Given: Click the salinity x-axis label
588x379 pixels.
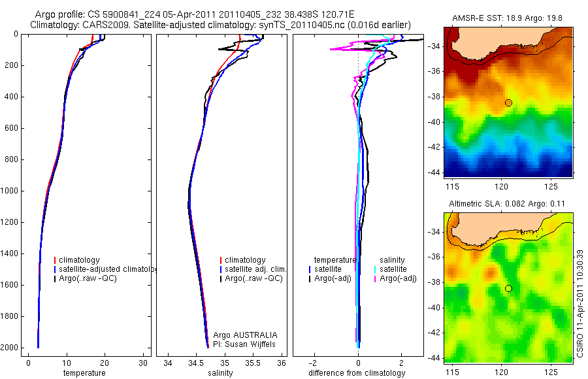Looking at the screenshot, I should point(221,373).
